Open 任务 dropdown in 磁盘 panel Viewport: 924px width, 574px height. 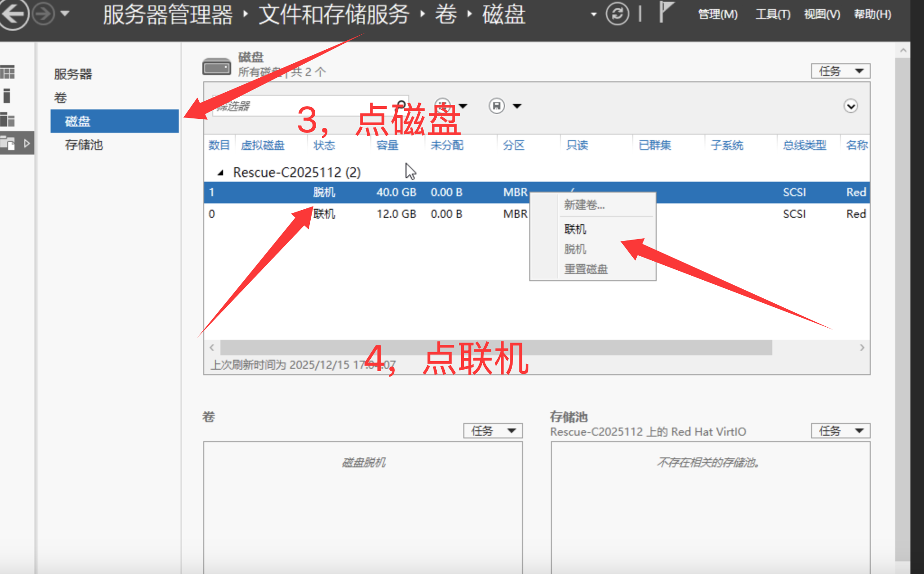[x=840, y=71]
